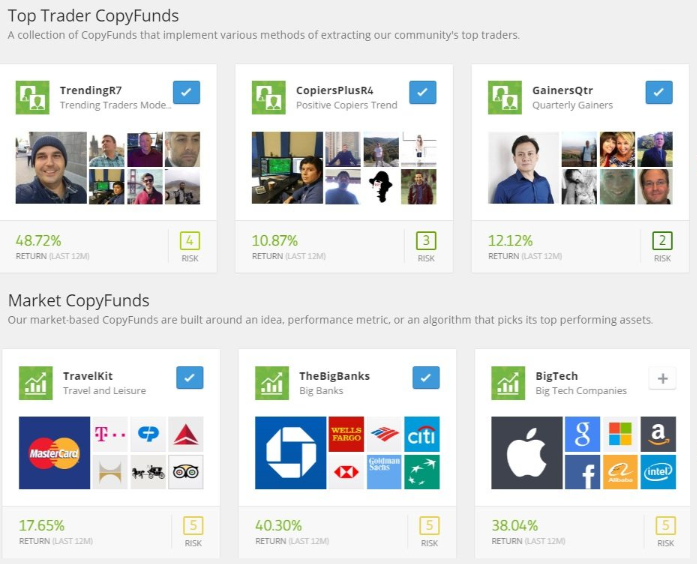Select the MasterCard logo in TravelKit
Image resolution: width=697 pixels, height=564 pixels.
pos(54,453)
